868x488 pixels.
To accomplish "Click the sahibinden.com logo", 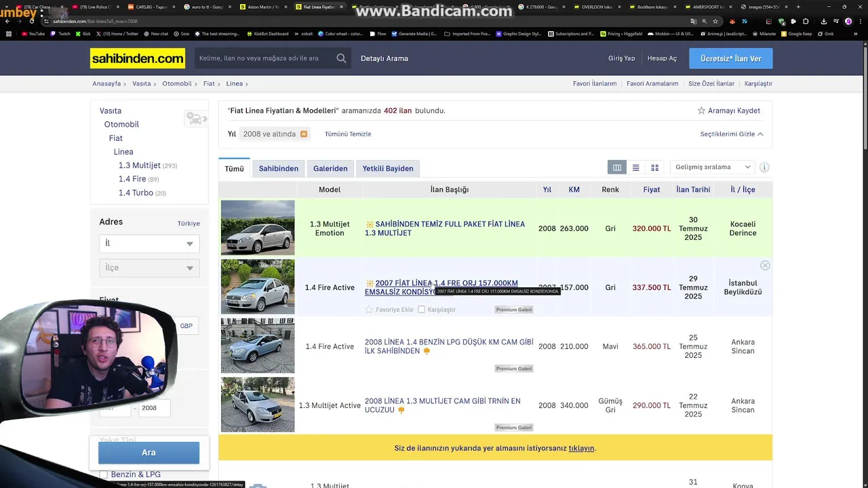I will [x=138, y=59].
